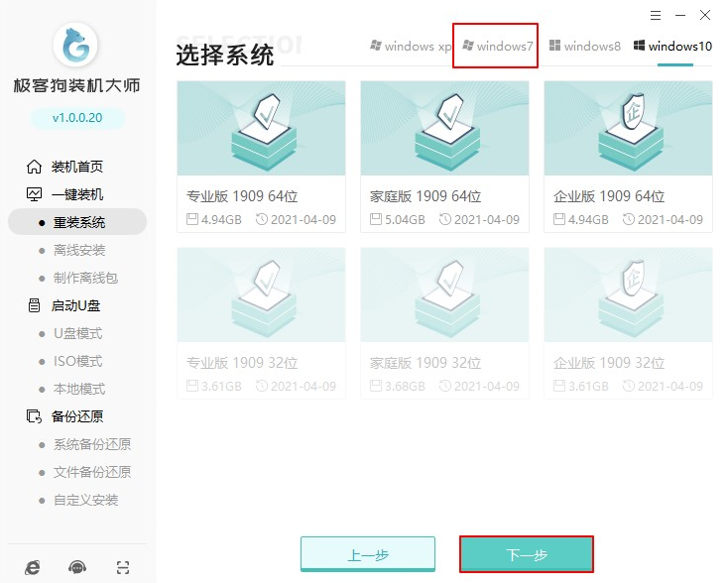Click the monitor icon beside 一键装机
Viewport: 728px width, 583px height.
(x=34, y=194)
